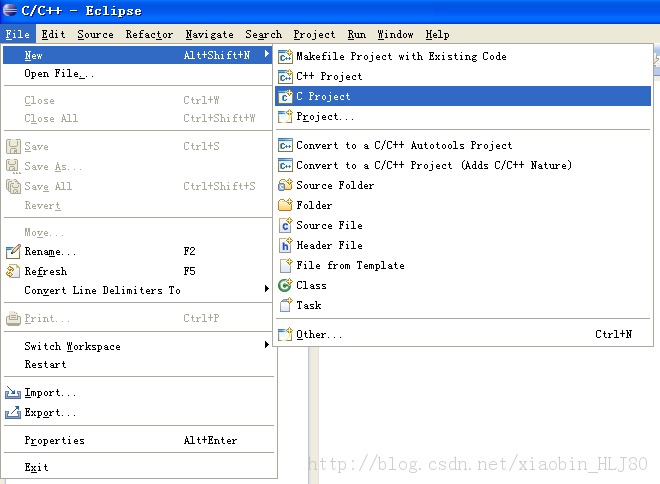Viewport: 660px width, 484px height.
Task: Click the Adds C/C++ Nature conversion icon
Action: tap(285, 165)
